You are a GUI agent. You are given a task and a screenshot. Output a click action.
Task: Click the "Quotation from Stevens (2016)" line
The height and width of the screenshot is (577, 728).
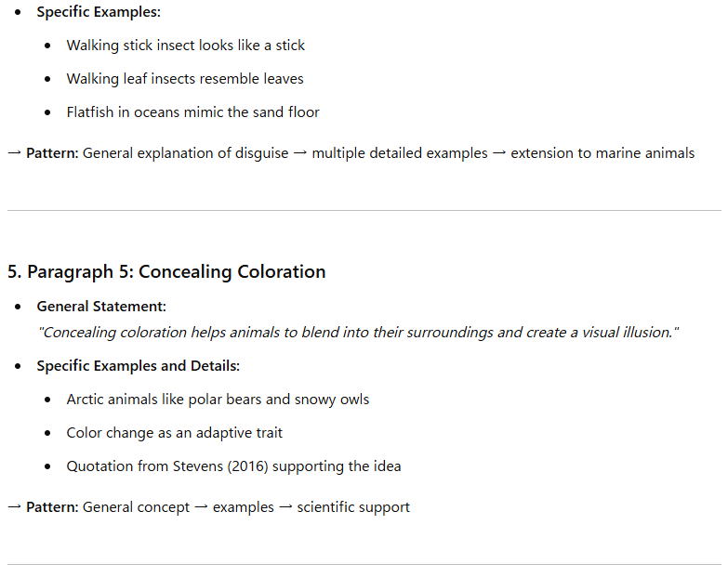[233, 466]
